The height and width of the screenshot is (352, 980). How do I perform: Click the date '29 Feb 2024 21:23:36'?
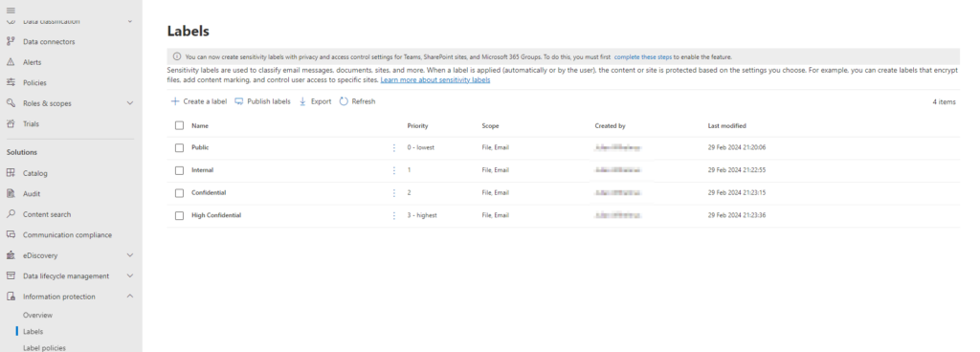pyautogui.click(x=737, y=215)
